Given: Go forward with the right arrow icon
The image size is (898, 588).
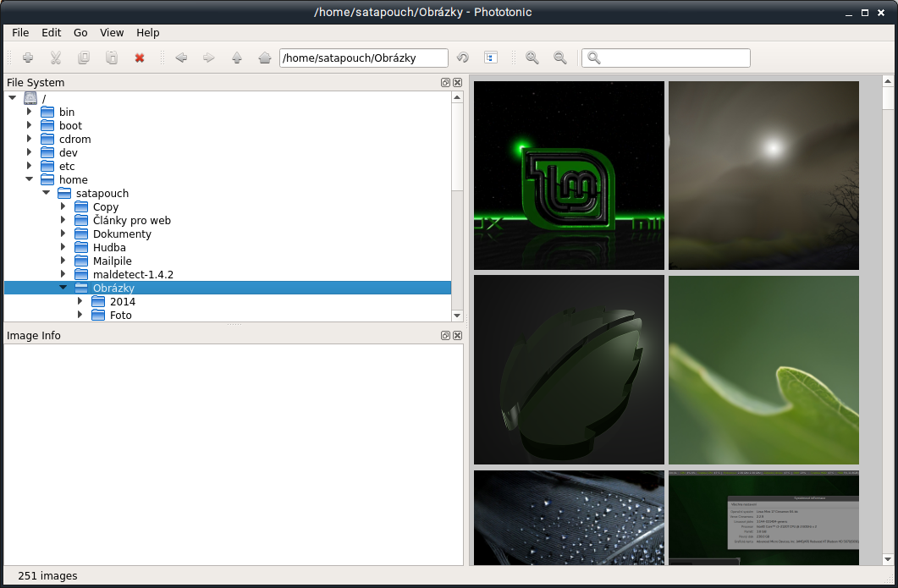Looking at the screenshot, I should (208, 58).
